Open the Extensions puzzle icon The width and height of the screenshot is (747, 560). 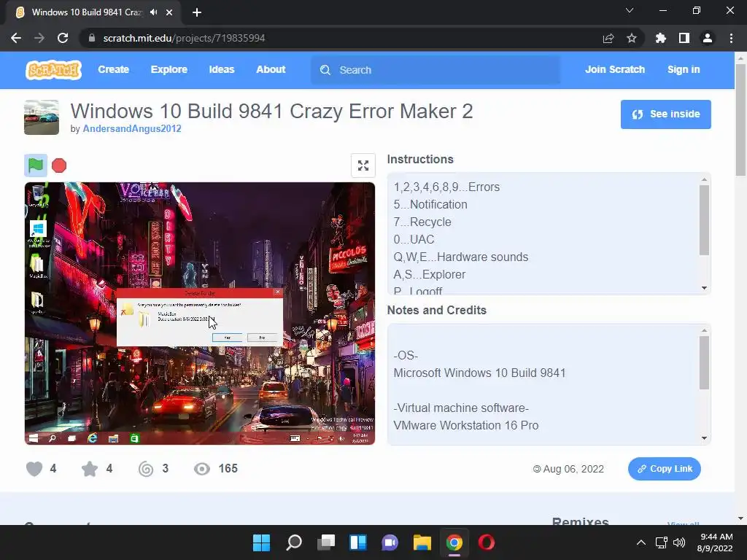(x=660, y=38)
